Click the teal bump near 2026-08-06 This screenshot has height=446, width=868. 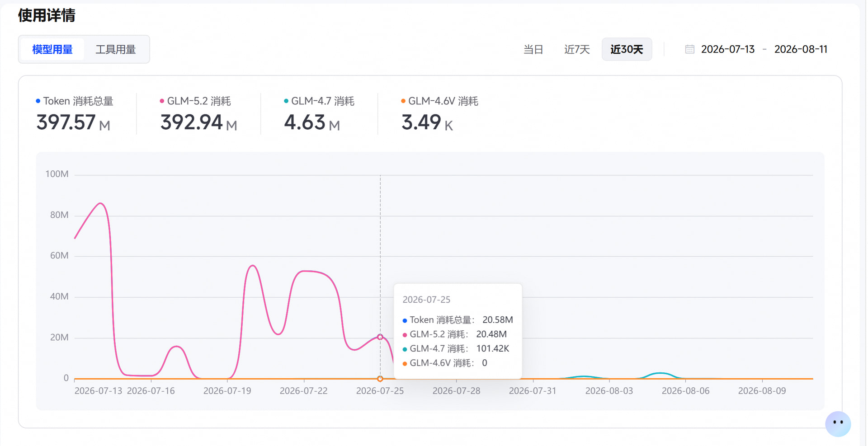pyautogui.click(x=660, y=373)
